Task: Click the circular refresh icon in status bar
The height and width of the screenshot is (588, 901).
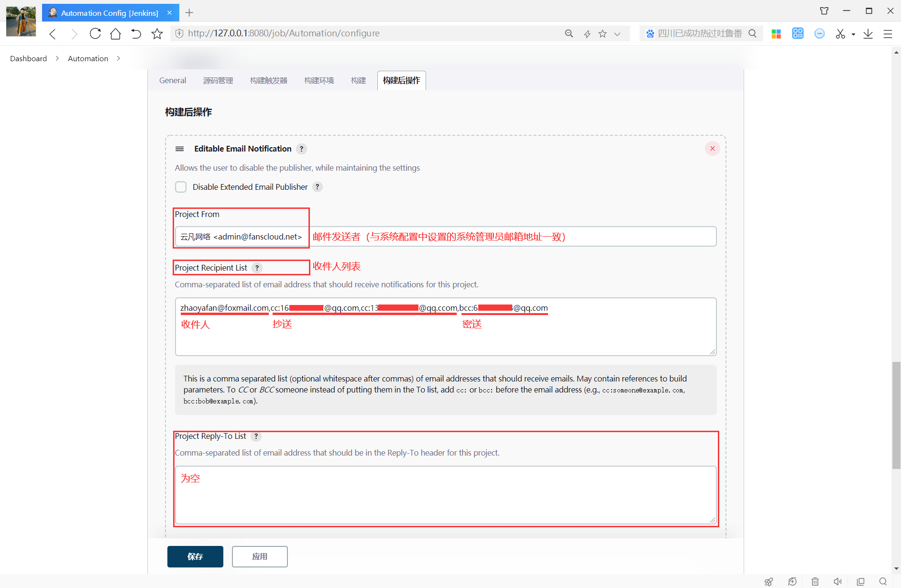Action: [792, 582]
